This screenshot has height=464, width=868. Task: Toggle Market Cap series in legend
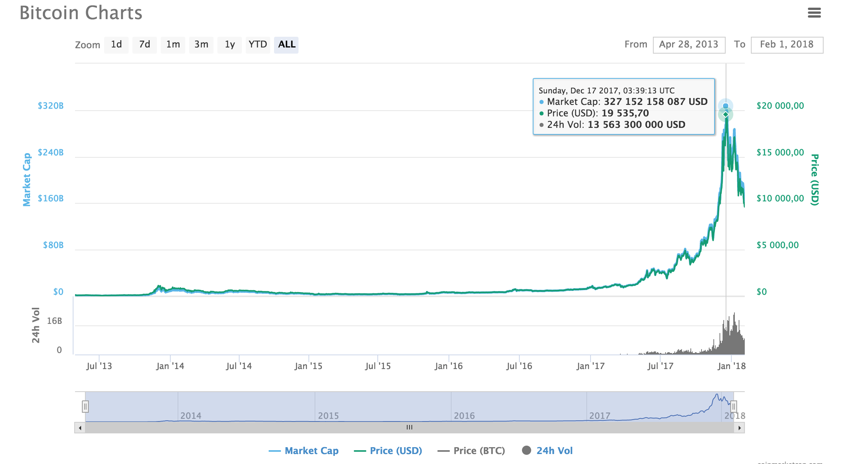(303, 451)
